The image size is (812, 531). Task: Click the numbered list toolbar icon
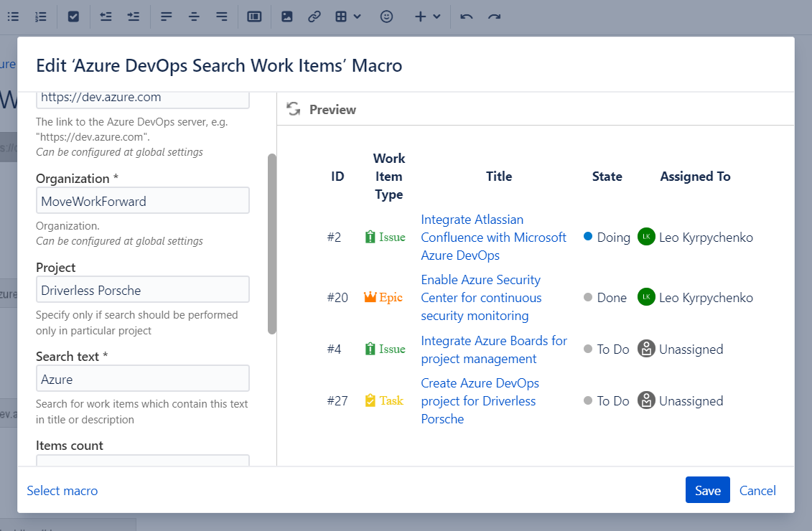coord(41,17)
